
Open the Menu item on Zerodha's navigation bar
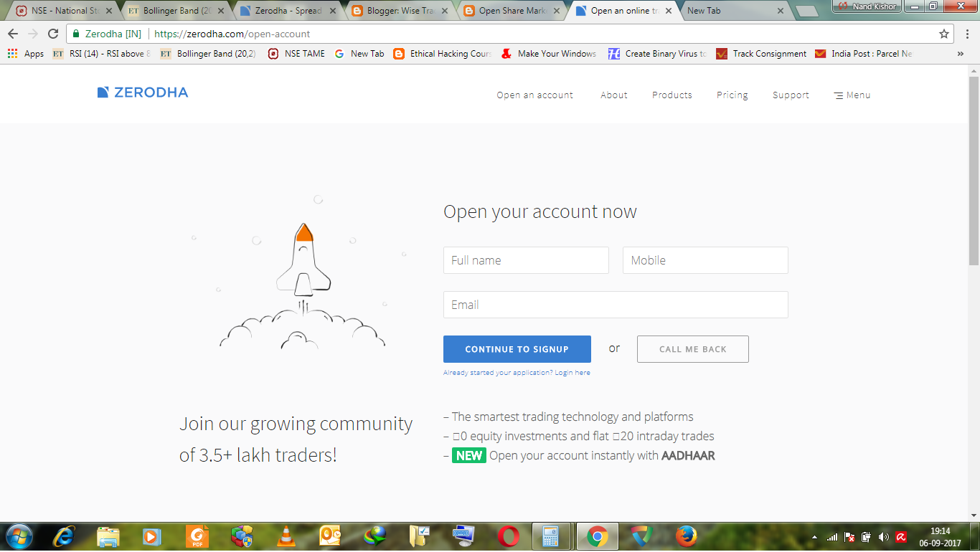[x=852, y=95]
